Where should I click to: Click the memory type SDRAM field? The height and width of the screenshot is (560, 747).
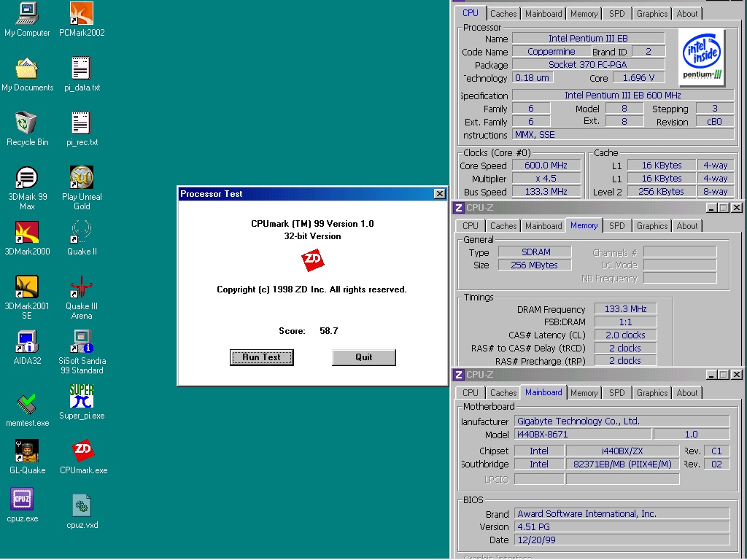535,252
